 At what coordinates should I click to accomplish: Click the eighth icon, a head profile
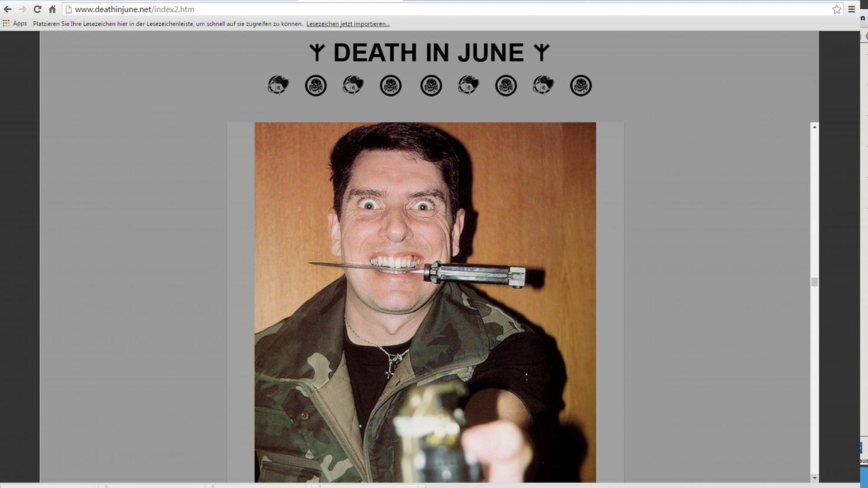point(543,85)
